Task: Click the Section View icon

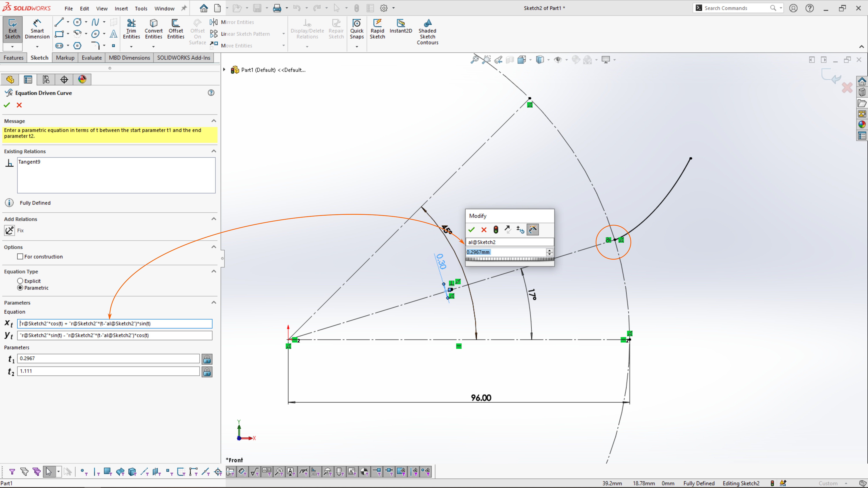Action: 510,60
